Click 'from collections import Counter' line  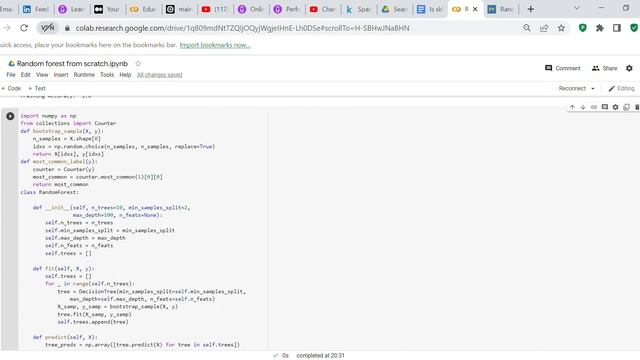coord(69,123)
